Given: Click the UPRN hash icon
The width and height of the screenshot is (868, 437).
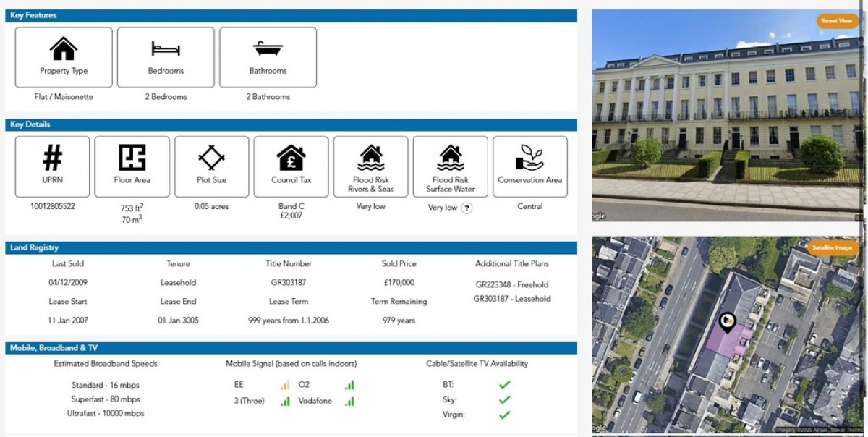Looking at the screenshot, I should point(53,157).
